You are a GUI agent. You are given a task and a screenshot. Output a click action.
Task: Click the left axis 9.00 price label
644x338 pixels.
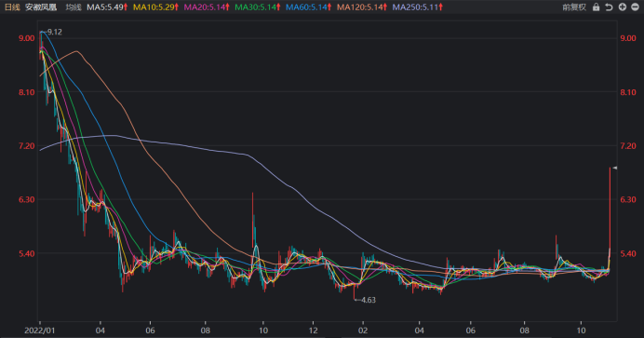26,38
